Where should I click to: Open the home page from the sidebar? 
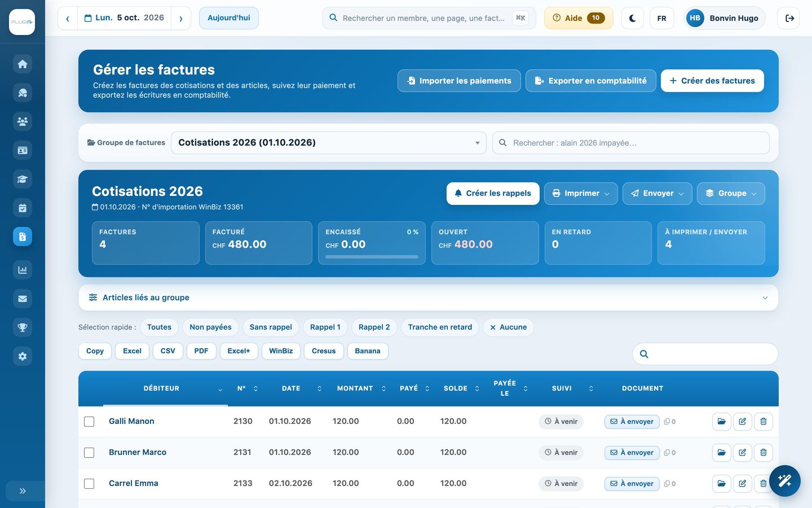pyautogui.click(x=23, y=64)
